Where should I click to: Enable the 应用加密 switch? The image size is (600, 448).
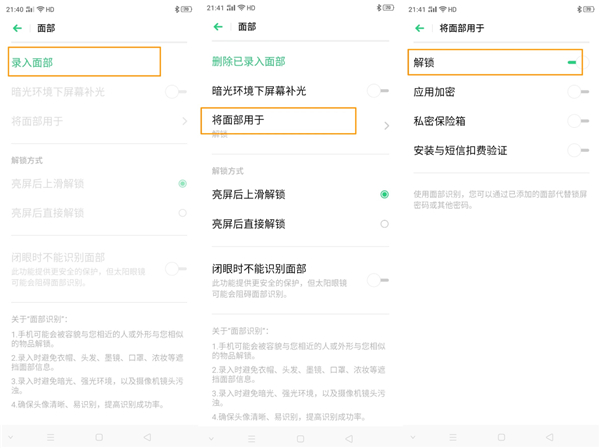coord(577,92)
